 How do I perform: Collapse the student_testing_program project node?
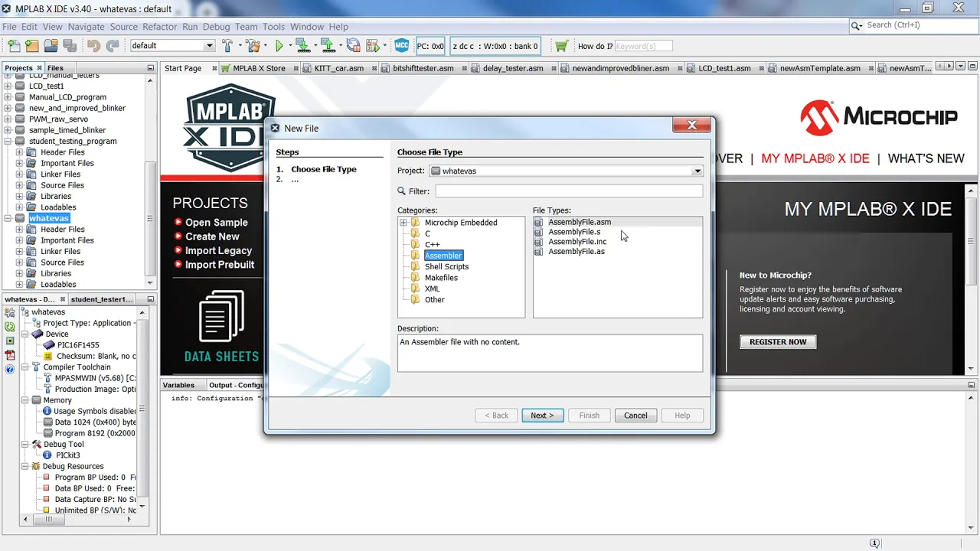pyautogui.click(x=8, y=142)
